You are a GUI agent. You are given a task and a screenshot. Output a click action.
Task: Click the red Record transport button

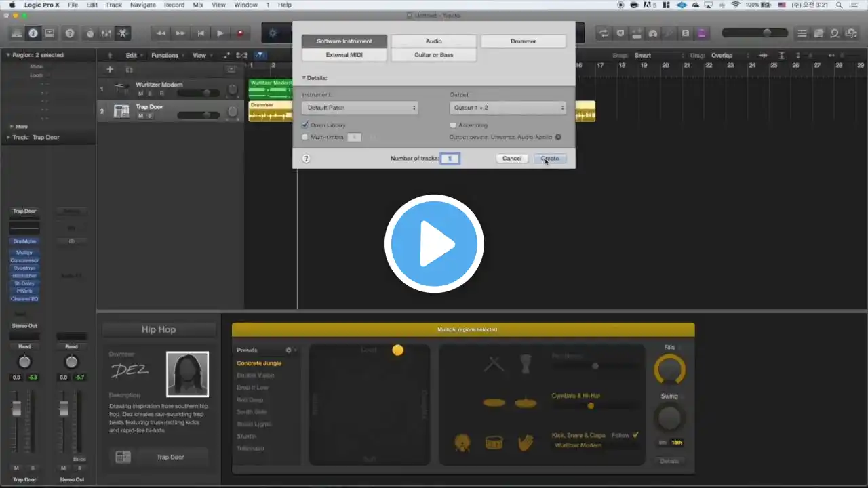(240, 33)
